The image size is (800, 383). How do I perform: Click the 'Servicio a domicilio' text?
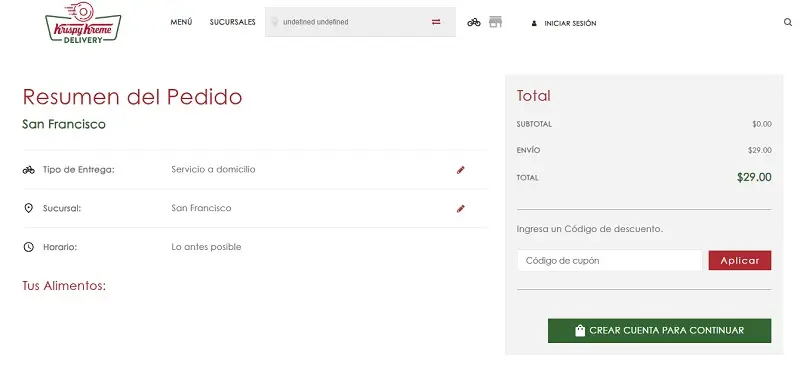(x=213, y=169)
